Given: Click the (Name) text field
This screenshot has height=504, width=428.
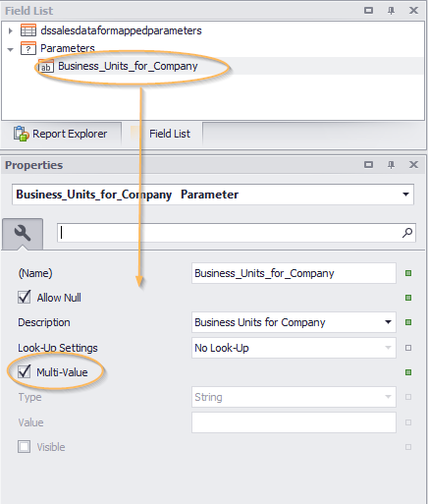Looking at the screenshot, I should [294, 273].
